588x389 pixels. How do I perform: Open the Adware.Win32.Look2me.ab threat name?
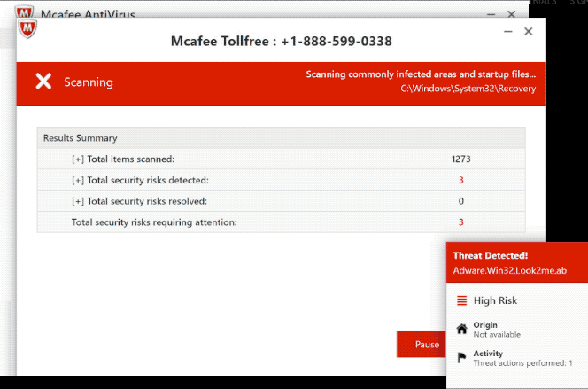pyautogui.click(x=509, y=269)
